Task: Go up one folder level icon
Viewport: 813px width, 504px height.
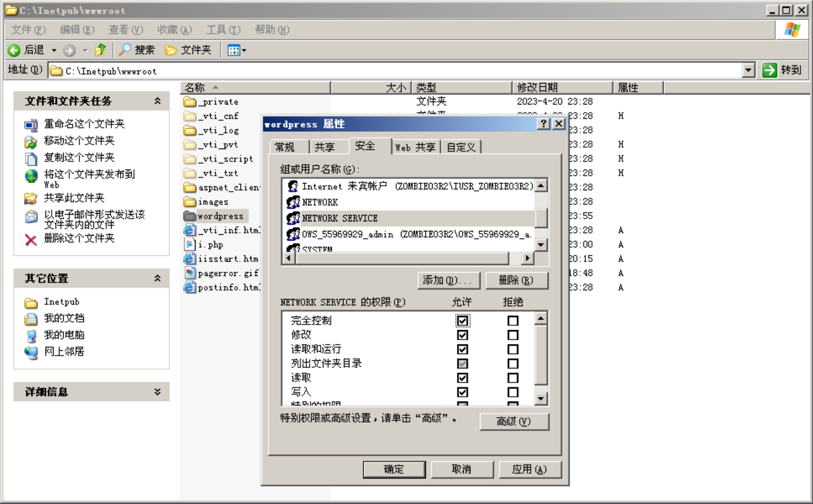Action: tap(101, 50)
